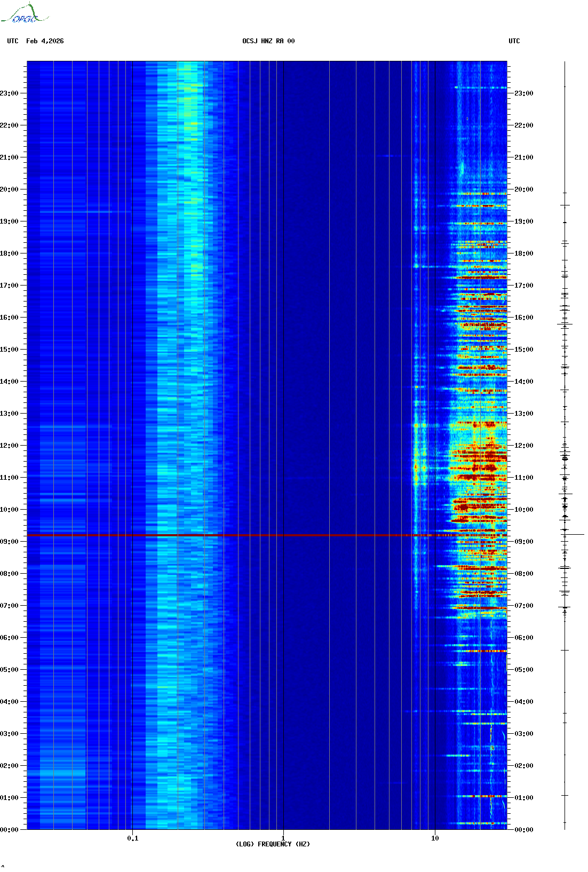
Task: Select the 09:00 label on left time axis
Action: coord(9,542)
